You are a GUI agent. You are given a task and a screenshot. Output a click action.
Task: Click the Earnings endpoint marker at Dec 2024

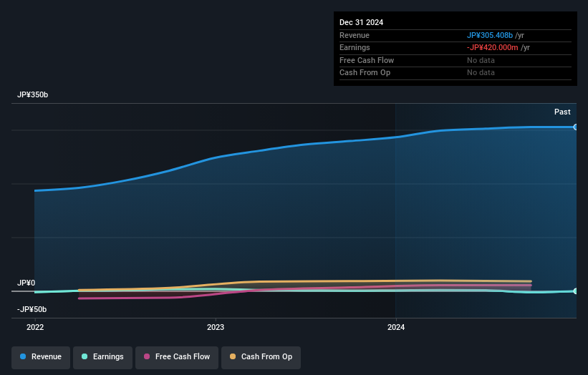(x=576, y=291)
